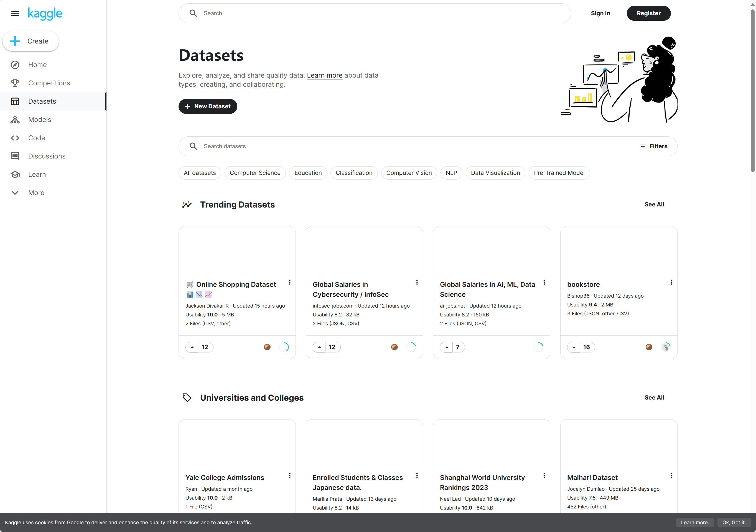Go to Home in sidebar
The width and height of the screenshot is (756, 532).
tap(37, 65)
